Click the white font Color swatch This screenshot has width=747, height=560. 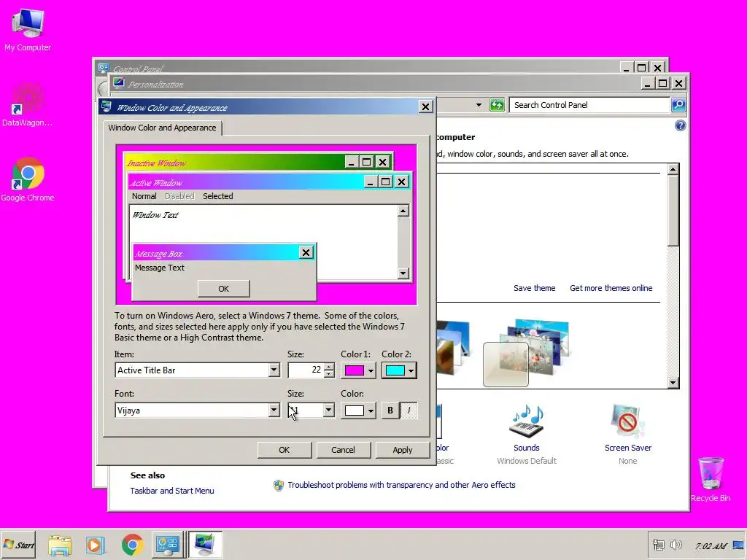click(x=354, y=411)
